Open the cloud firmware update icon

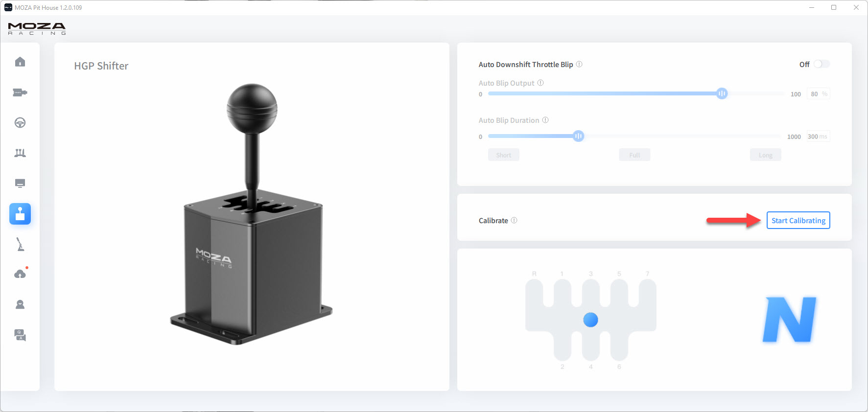[x=20, y=275]
